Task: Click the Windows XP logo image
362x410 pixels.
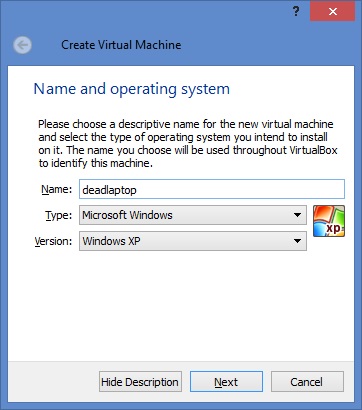Action: (x=329, y=221)
